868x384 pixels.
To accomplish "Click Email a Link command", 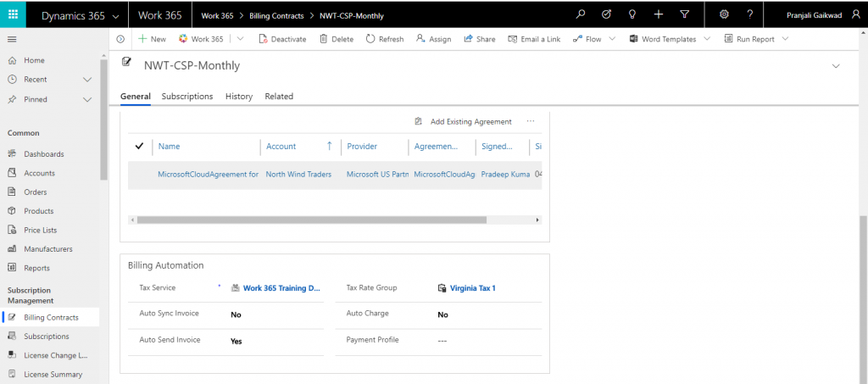I will point(534,39).
